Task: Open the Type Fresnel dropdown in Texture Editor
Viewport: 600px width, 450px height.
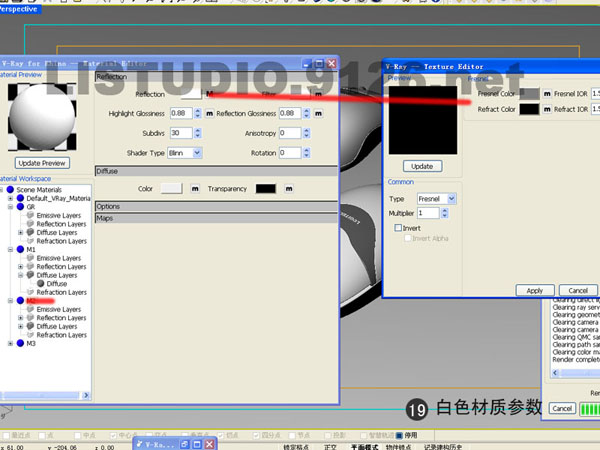Action: [x=452, y=199]
